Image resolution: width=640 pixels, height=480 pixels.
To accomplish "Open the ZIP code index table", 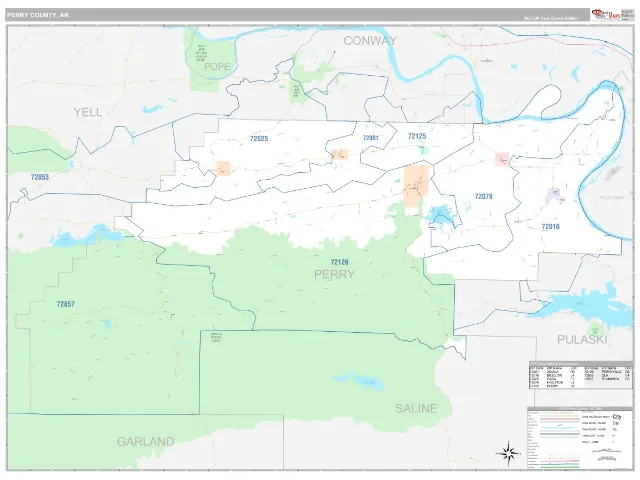I will click(581, 375).
